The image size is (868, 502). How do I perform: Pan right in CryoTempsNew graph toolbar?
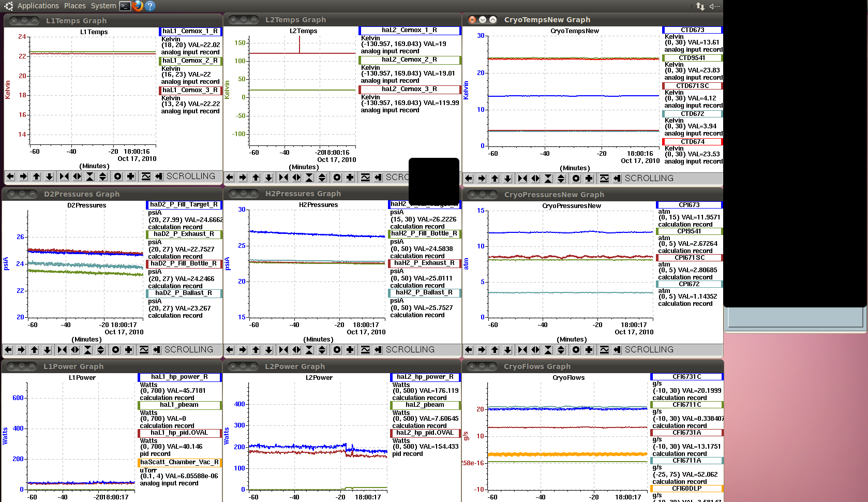[482, 179]
